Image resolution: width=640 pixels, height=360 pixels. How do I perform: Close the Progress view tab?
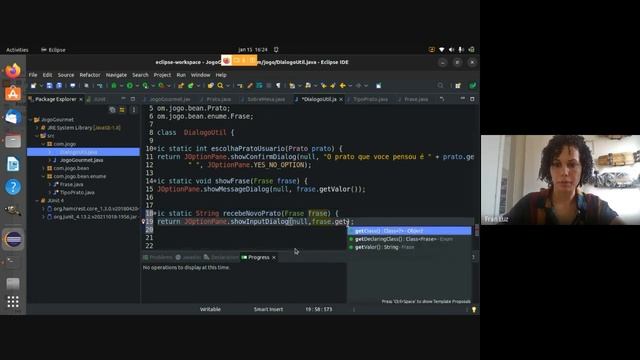274,258
